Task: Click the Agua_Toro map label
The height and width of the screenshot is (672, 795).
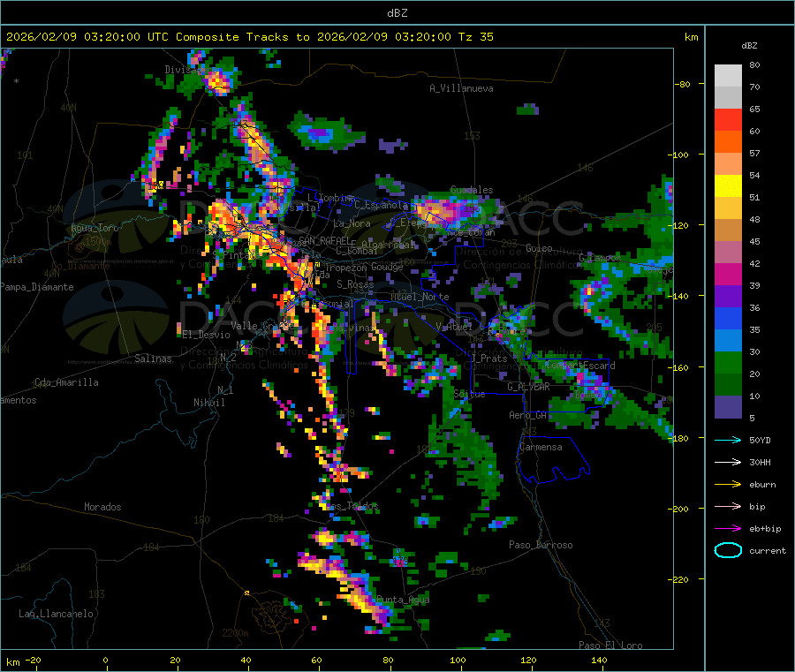Action: (x=95, y=228)
